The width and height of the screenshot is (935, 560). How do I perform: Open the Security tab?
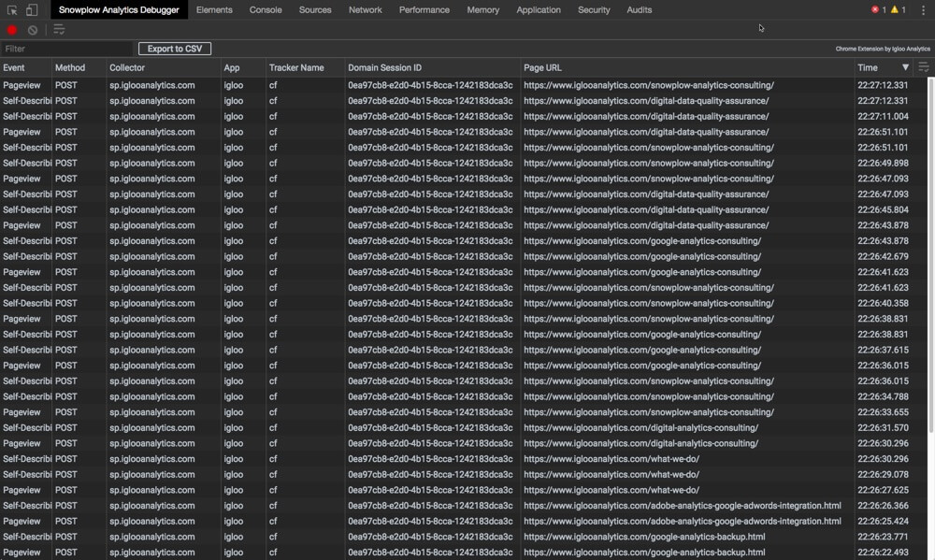coord(594,9)
